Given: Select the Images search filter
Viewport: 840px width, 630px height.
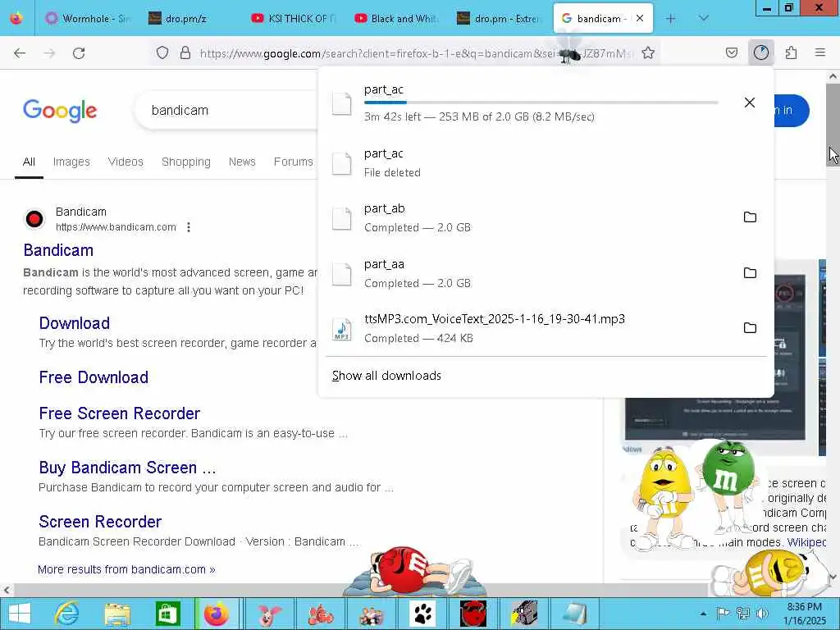Looking at the screenshot, I should pos(71,162).
